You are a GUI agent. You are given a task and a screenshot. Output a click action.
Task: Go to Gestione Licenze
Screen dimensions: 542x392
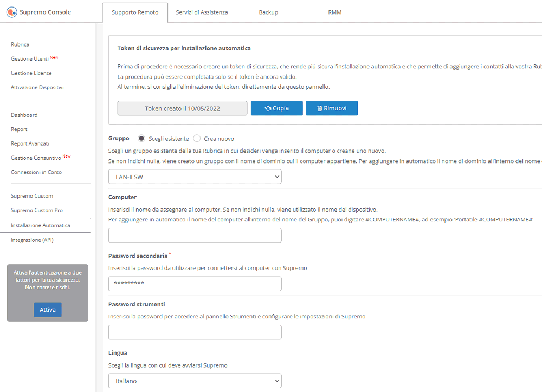(31, 73)
